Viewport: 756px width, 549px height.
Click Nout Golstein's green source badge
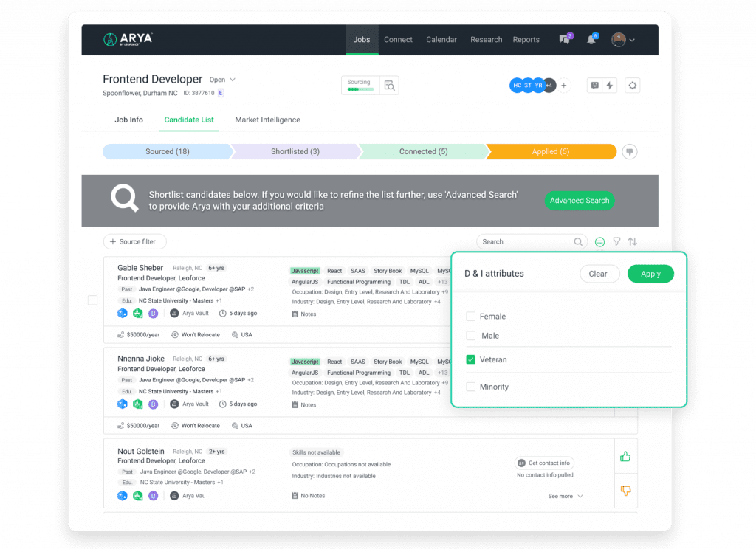click(138, 495)
